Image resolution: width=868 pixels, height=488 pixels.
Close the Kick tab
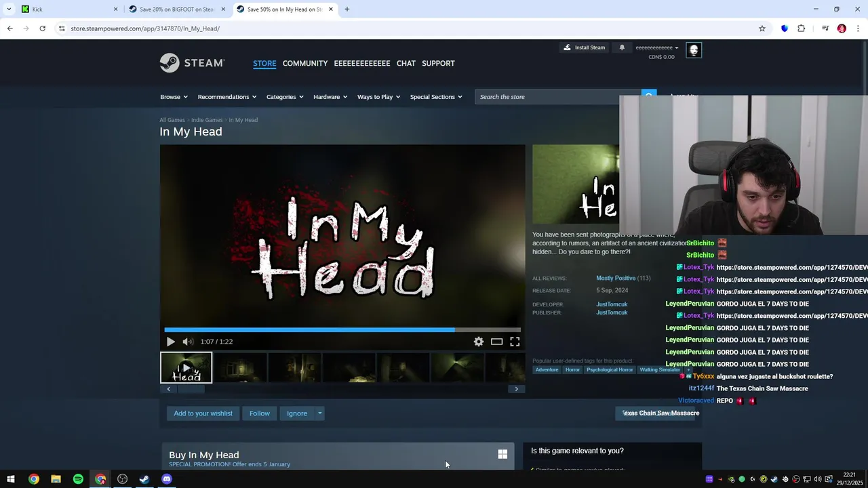(115, 9)
